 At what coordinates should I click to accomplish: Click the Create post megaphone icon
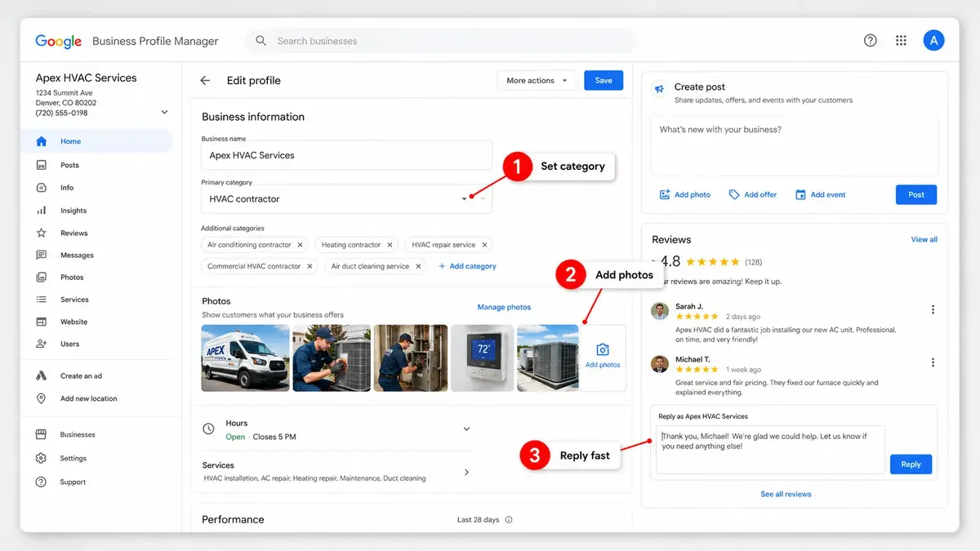click(659, 91)
